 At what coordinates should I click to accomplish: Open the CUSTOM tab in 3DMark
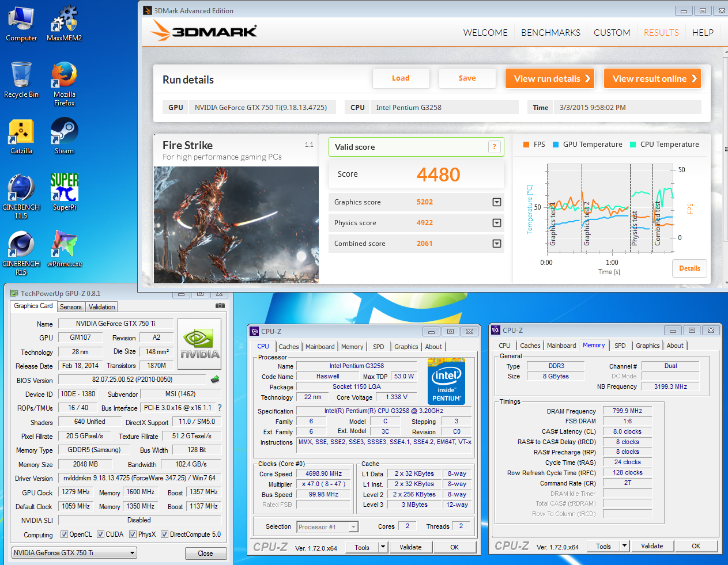coord(612,33)
